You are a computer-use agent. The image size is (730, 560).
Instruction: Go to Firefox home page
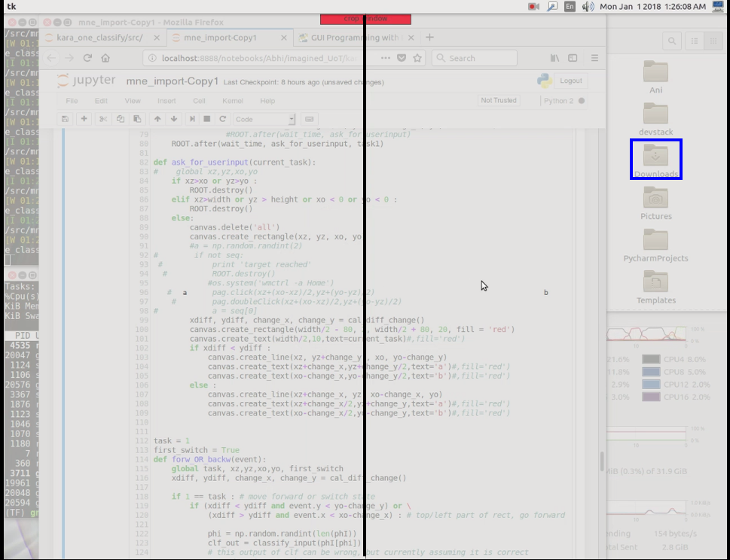[x=105, y=58]
